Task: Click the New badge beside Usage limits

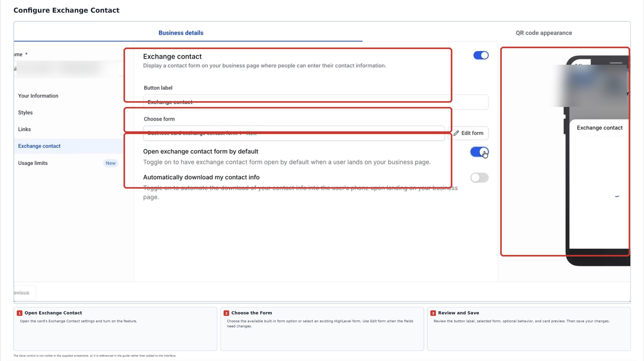Action: pos(110,163)
